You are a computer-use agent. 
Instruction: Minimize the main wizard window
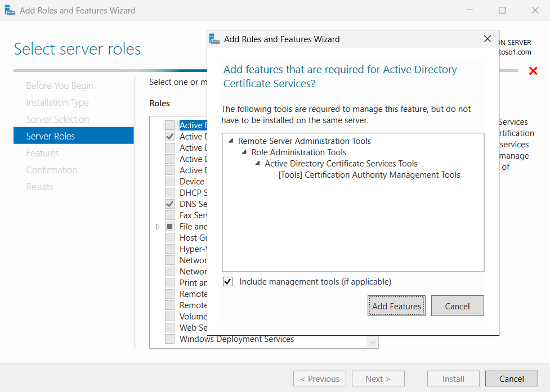point(469,10)
